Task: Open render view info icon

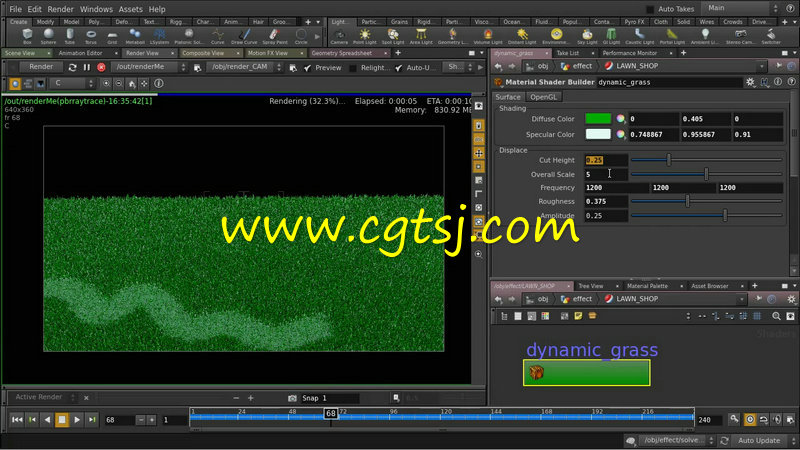Action: tap(159, 83)
